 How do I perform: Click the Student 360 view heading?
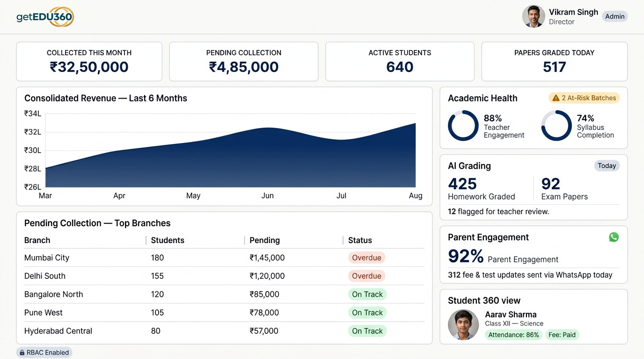[484, 301]
